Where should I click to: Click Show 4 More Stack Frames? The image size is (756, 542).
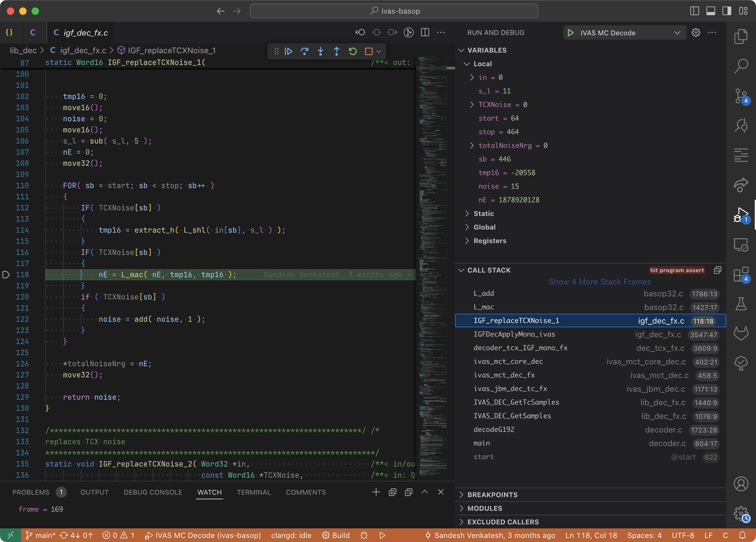(x=599, y=282)
